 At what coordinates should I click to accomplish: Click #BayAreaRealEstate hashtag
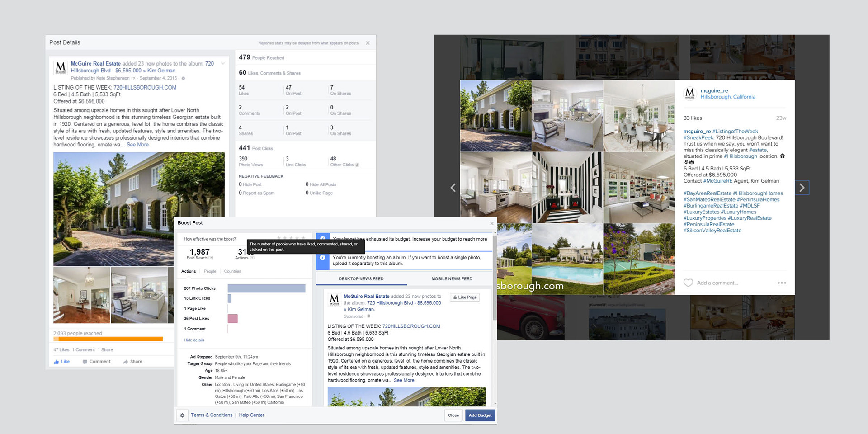(708, 193)
